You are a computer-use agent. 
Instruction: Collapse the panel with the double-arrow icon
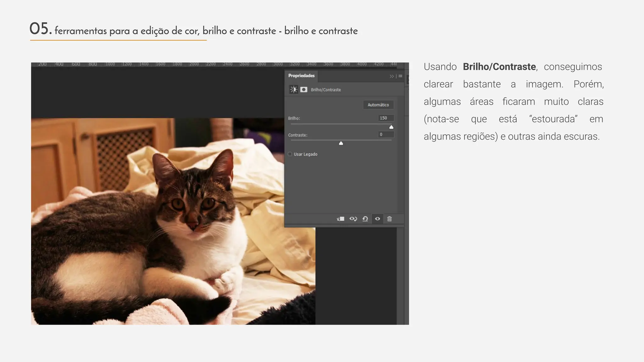click(391, 76)
